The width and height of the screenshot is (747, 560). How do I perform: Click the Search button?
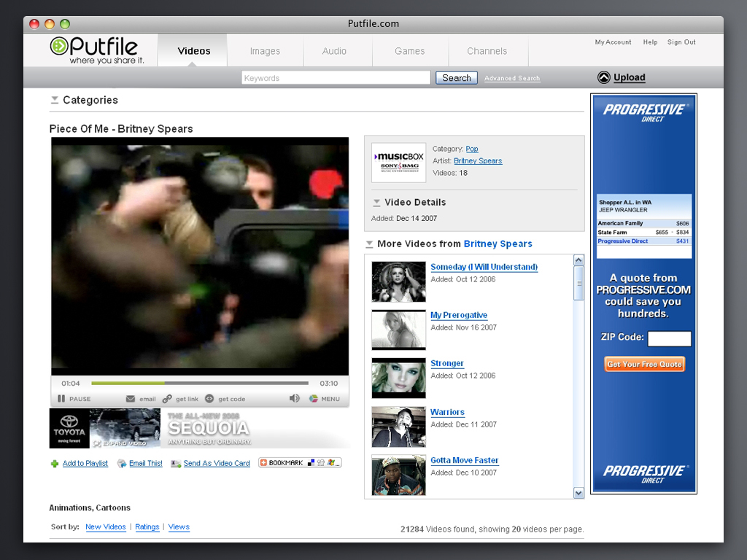[x=457, y=78]
